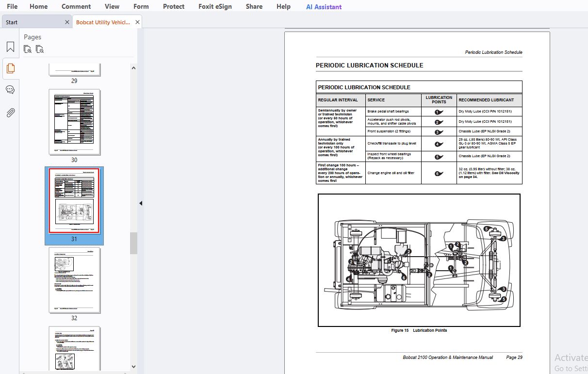The image size is (588, 374).
Task: Click the thumbnails scrollbar down arrow
Action: coord(133,366)
